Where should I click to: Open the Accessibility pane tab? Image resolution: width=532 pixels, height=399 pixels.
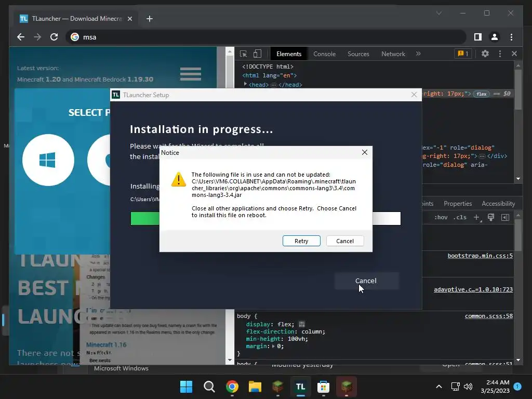point(498,204)
